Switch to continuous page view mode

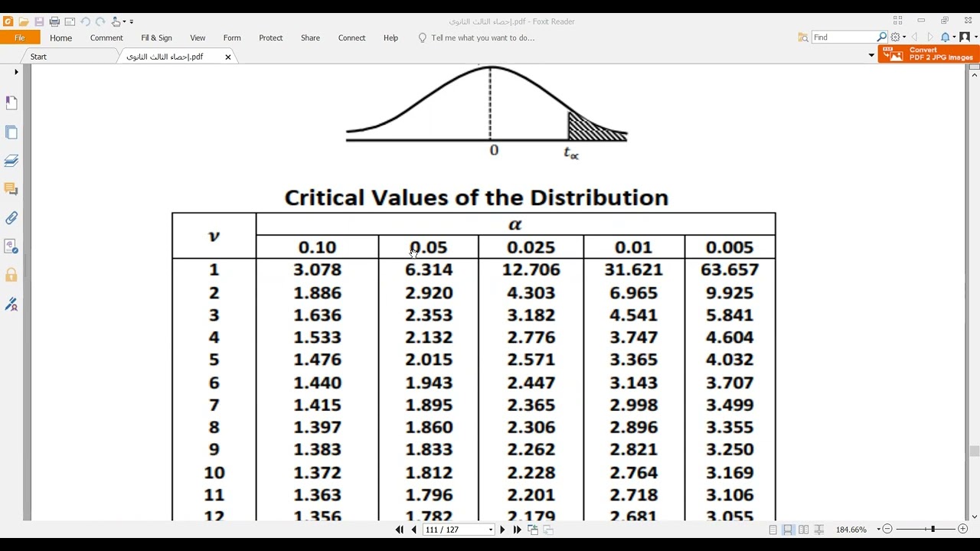788,530
